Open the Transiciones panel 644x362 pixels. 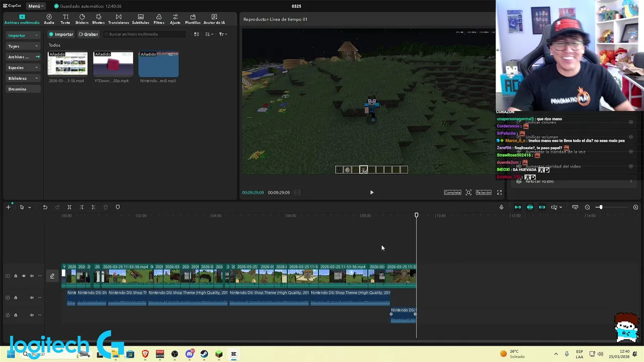pyautogui.click(x=119, y=19)
